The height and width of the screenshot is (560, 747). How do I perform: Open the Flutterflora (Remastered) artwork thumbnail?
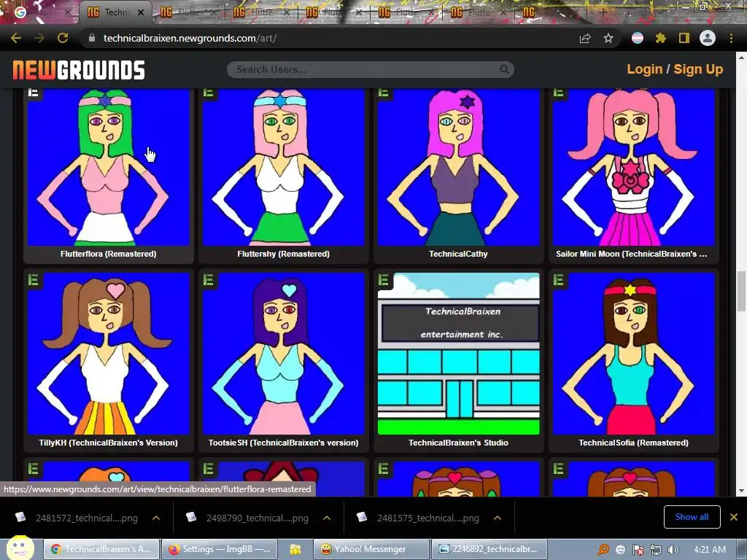click(109, 167)
